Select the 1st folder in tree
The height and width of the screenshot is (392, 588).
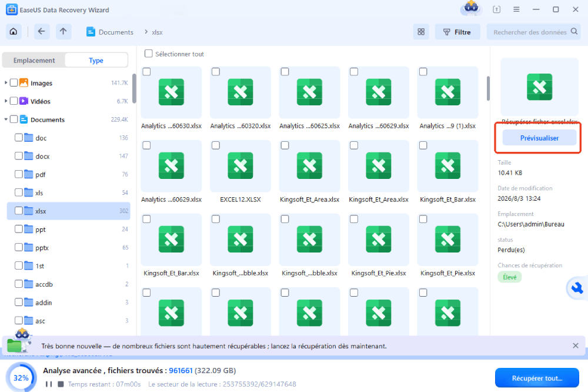click(69, 266)
